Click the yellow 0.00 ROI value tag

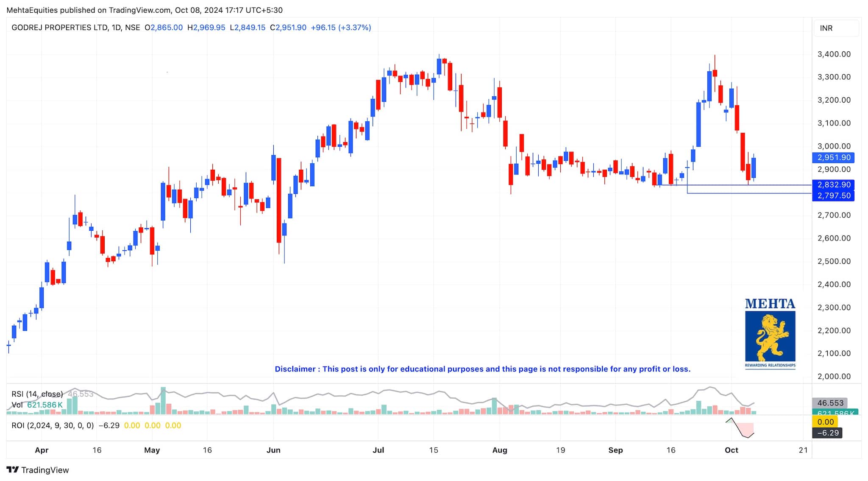point(825,422)
